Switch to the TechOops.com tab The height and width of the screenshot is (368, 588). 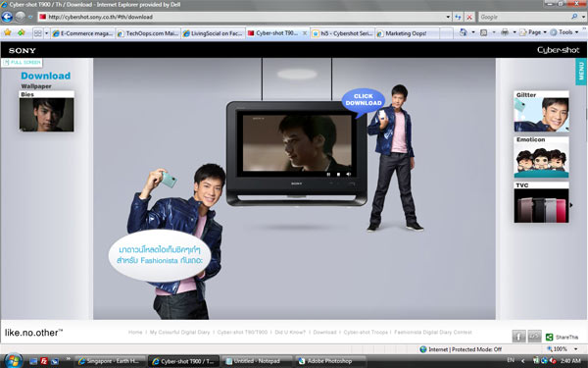point(148,33)
